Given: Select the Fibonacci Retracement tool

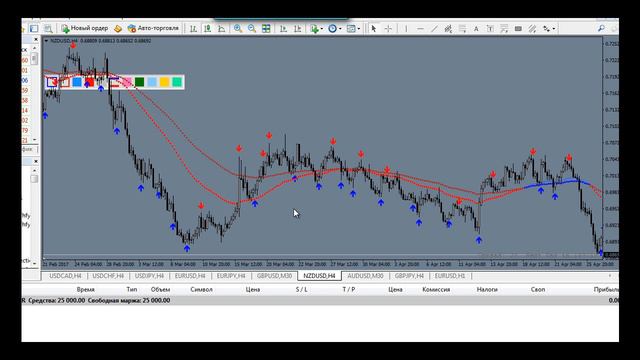Looking at the screenshot, I should click(462, 29).
